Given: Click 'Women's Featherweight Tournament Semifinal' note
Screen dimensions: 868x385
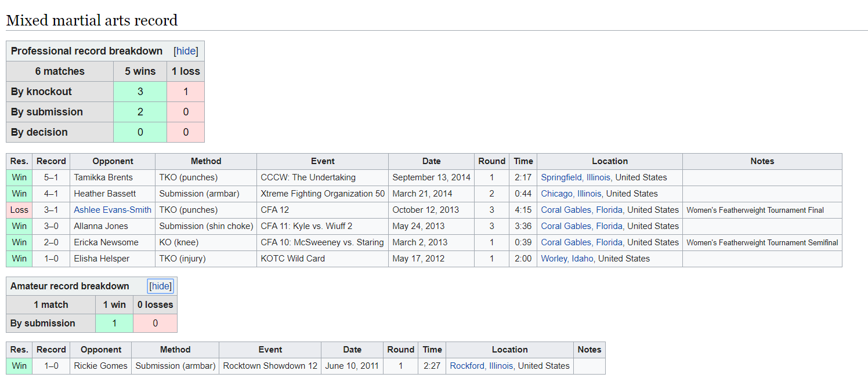Looking at the screenshot, I should coord(762,242).
